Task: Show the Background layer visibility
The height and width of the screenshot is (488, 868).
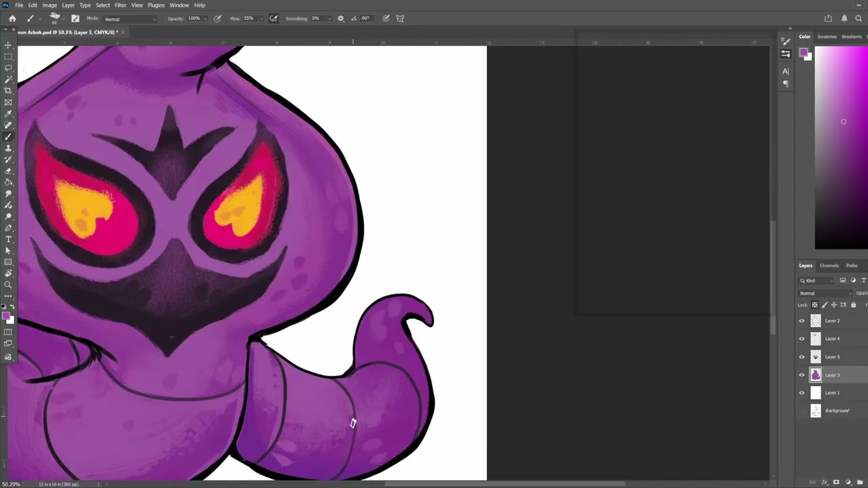Action: (x=802, y=411)
